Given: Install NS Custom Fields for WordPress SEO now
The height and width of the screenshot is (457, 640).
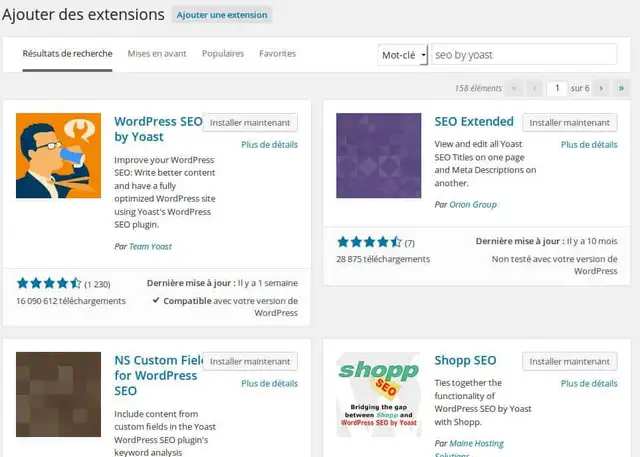Looking at the screenshot, I should pos(250,362).
